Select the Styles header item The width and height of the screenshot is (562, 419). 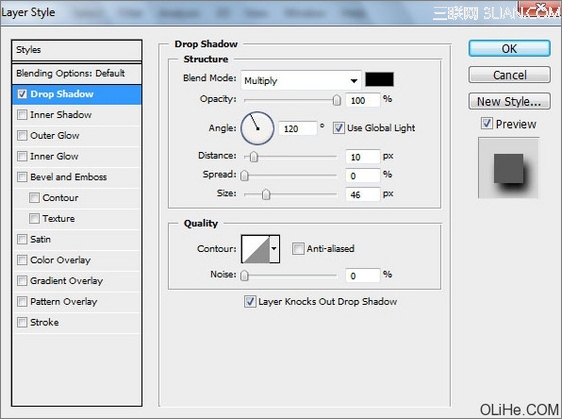[x=77, y=50]
